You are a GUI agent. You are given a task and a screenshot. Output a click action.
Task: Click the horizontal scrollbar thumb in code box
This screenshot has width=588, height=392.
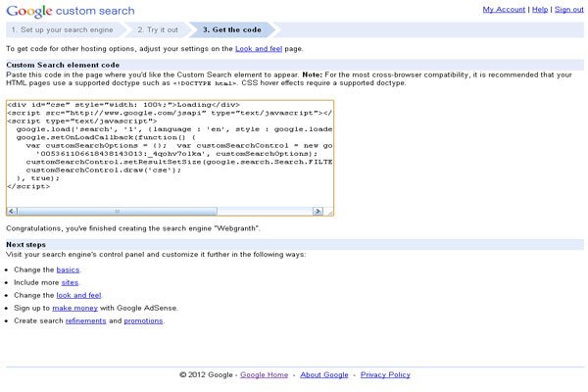(117, 212)
